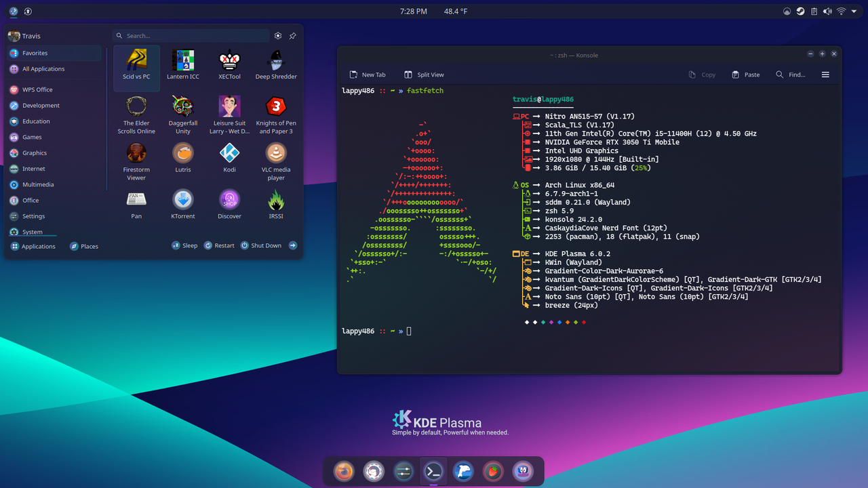The width and height of the screenshot is (868, 488).
Task: Open the Education category
Action: tap(54, 121)
